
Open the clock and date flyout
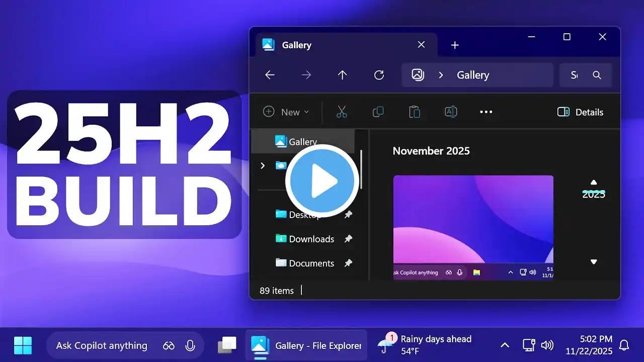(x=589, y=345)
